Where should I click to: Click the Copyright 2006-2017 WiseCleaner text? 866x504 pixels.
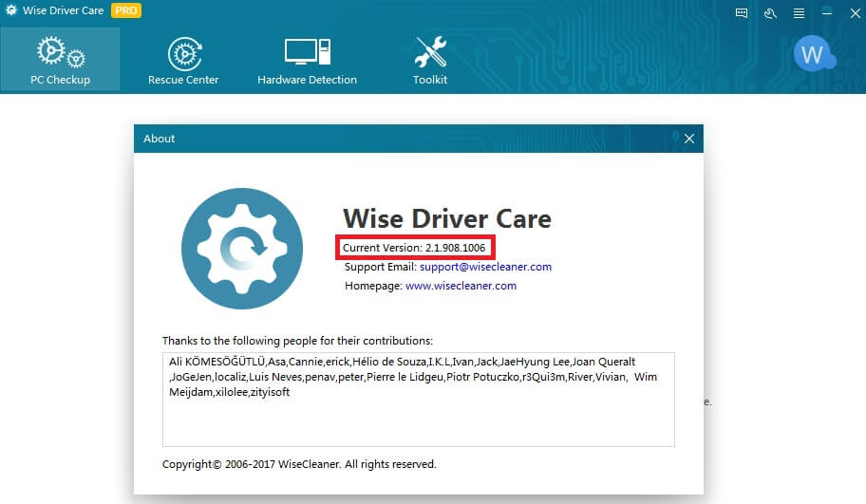point(299,464)
